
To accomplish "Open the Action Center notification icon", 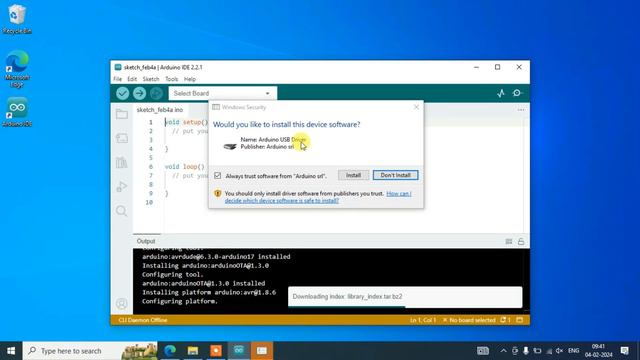I will (624, 351).
